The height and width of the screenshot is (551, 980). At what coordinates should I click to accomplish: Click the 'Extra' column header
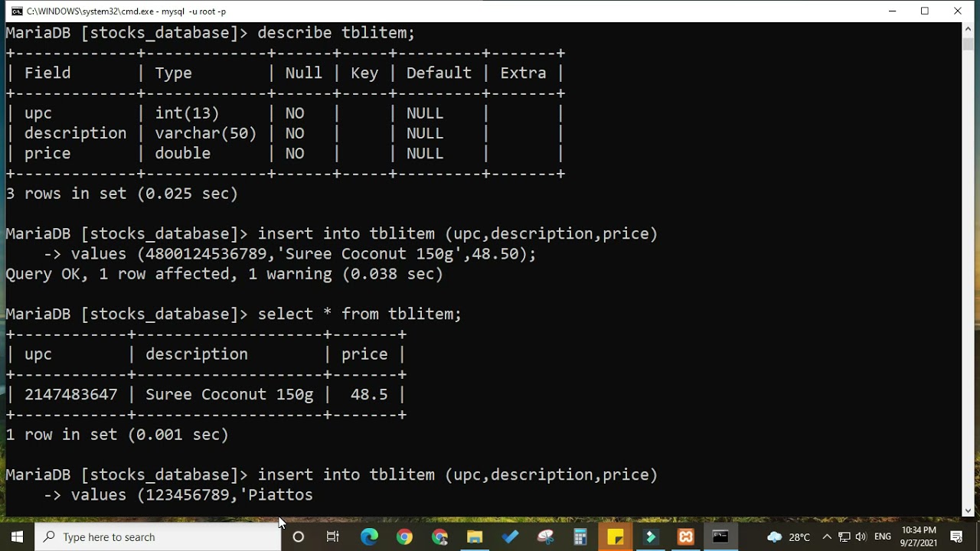pyautogui.click(x=523, y=73)
